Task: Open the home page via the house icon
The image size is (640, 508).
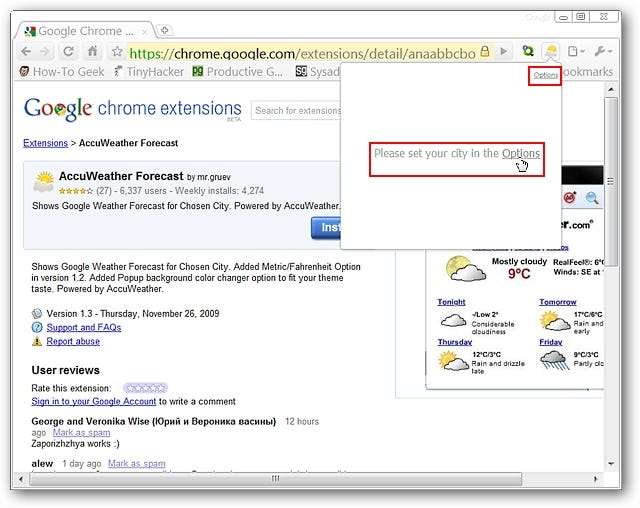Action: click(x=93, y=51)
